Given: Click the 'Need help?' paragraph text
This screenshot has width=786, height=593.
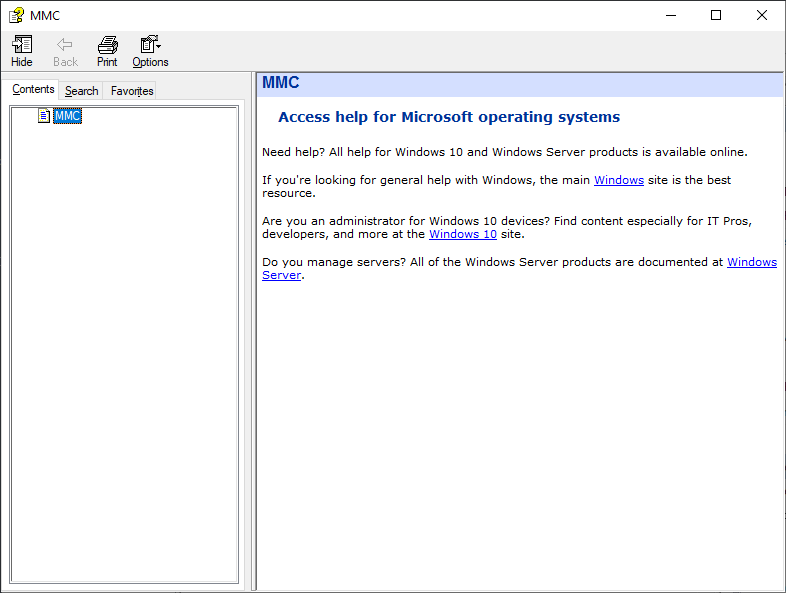Looking at the screenshot, I should coord(505,152).
